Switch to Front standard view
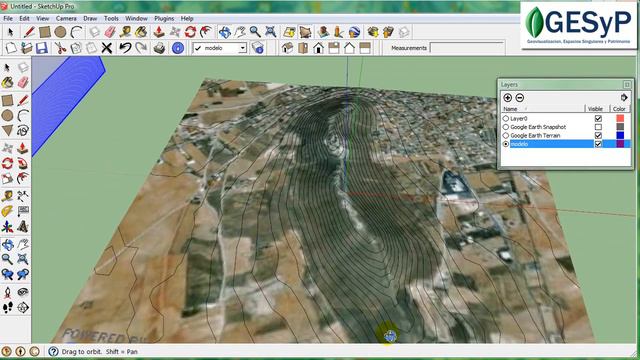The width and height of the screenshot is (640, 360). coord(318,48)
